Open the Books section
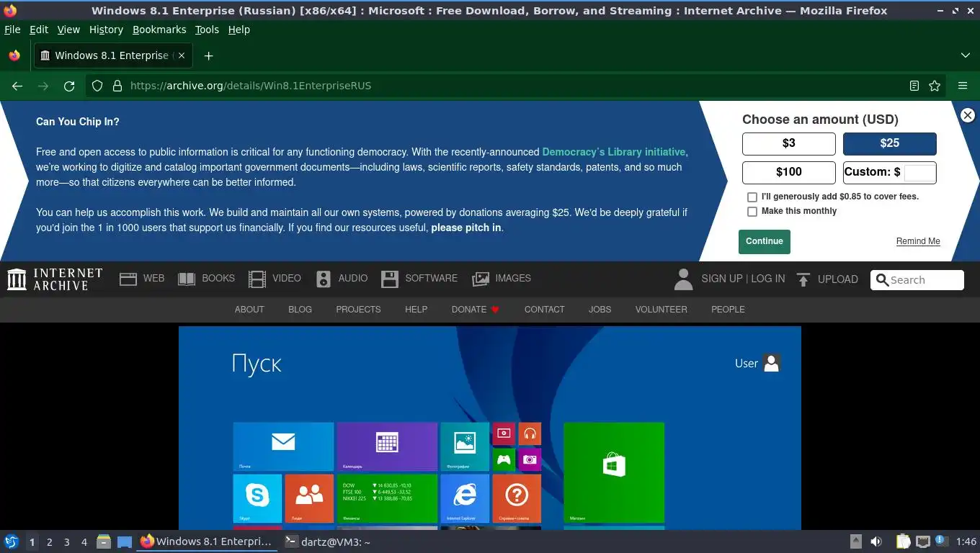 [206, 279]
